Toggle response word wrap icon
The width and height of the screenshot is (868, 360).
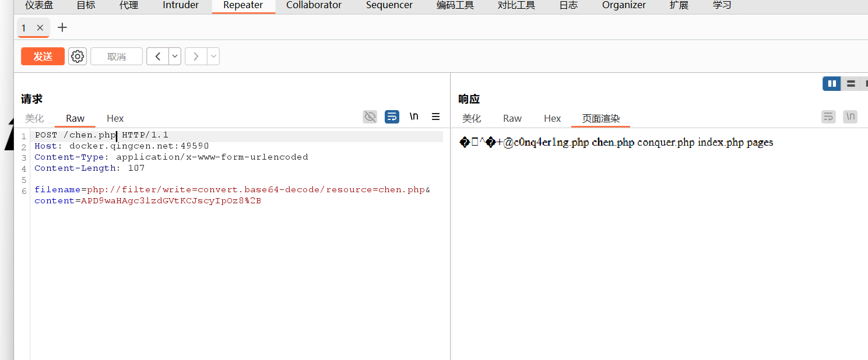[x=828, y=117]
